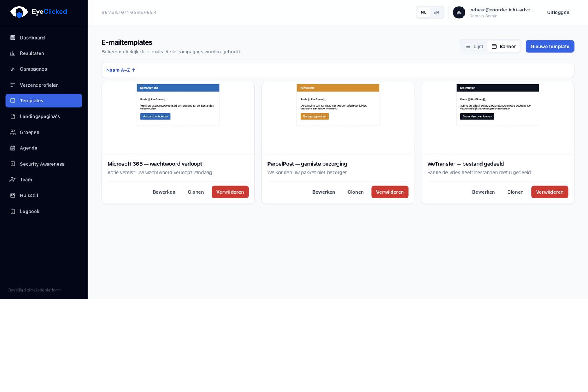Image resolution: width=588 pixels, height=392 pixels.
Task: Click the EyeClicked eye logo icon
Action: [19, 12]
